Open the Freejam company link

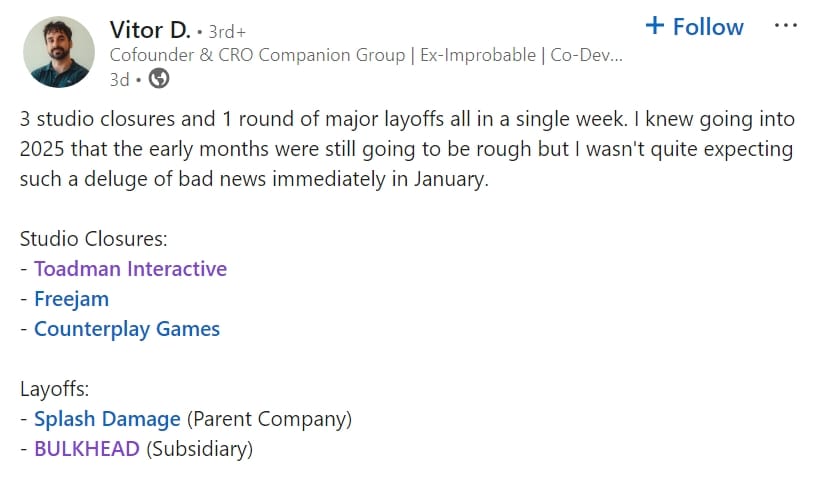click(71, 299)
